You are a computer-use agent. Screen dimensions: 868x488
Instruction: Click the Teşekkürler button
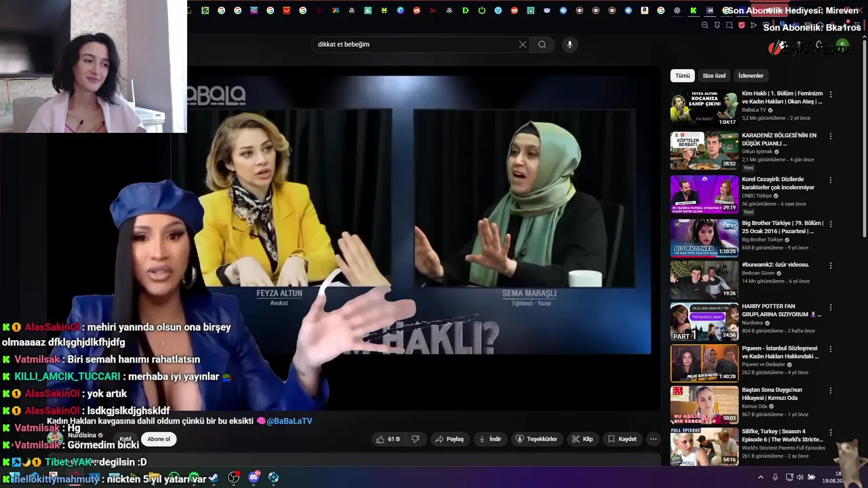(x=536, y=439)
